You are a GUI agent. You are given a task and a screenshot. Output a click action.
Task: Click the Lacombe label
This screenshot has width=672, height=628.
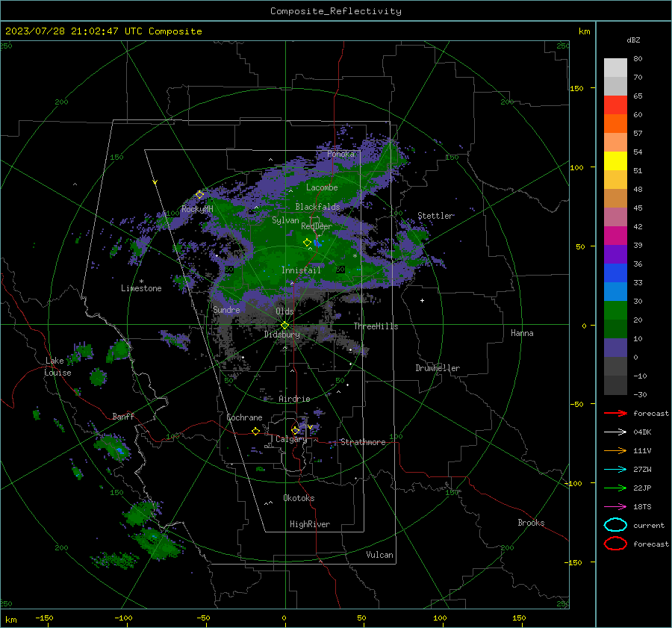tap(322, 187)
